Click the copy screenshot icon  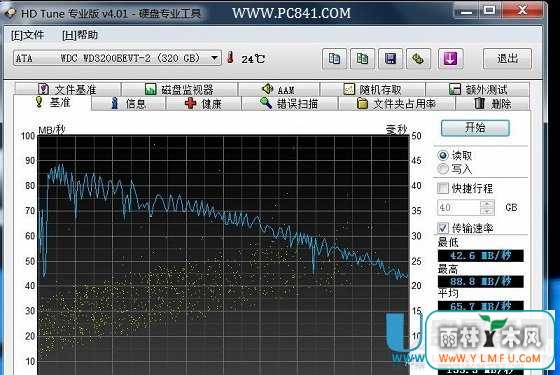362,59
